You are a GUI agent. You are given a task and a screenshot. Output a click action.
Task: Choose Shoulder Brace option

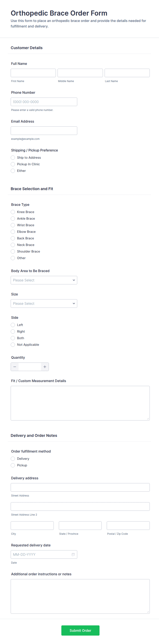coord(13,252)
